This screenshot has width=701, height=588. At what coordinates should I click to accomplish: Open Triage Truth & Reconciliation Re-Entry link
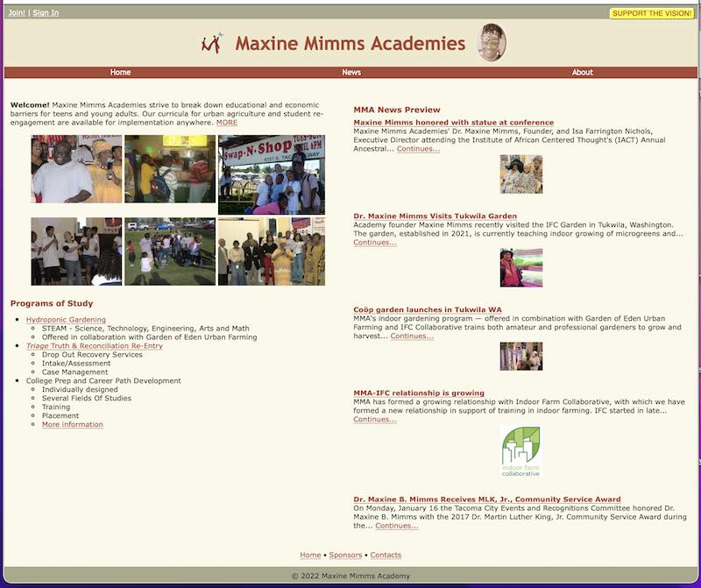point(94,346)
